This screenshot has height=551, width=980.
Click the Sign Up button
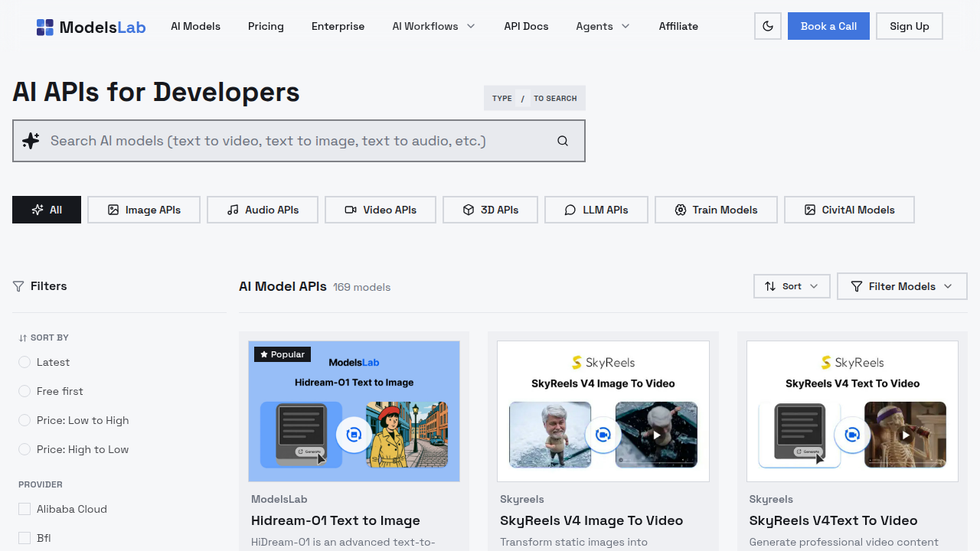[910, 26]
